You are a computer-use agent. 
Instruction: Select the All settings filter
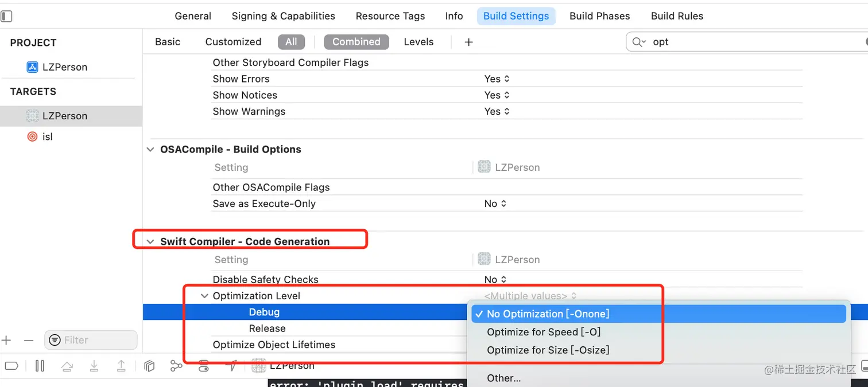click(x=291, y=42)
